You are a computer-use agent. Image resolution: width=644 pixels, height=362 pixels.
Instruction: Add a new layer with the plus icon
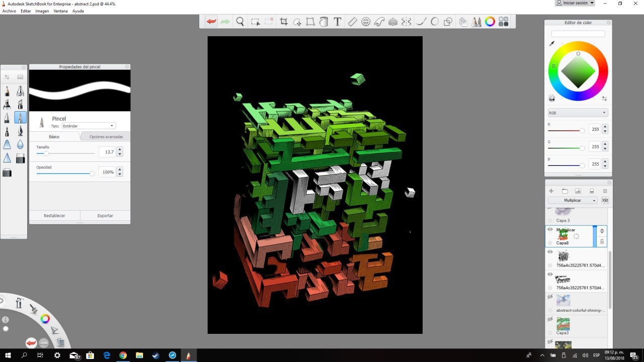[551, 191]
